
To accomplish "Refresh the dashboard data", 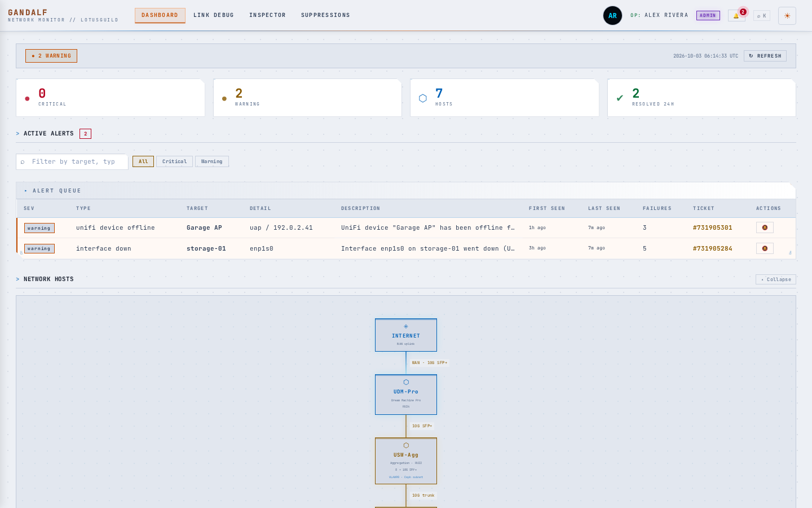I will (765, 56).
